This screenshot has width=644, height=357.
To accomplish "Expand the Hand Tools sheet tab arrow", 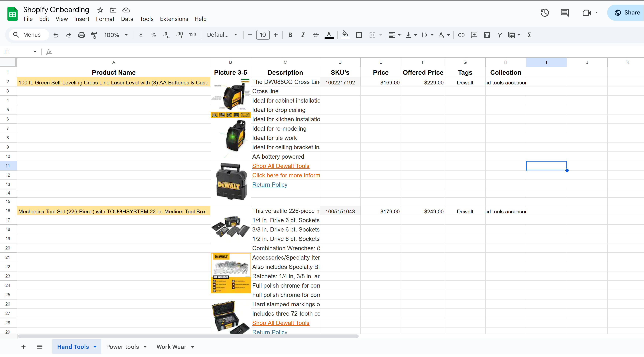I will pyautogui.click(x=95, y=347).
